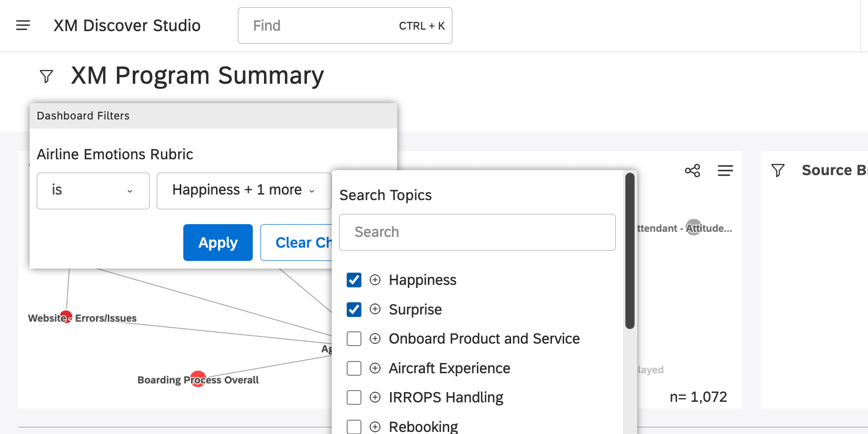Open the 'Happiness + 1 more' dropdown
The height and width of the screenshot is (434, 868).
(x=244, y=191)
